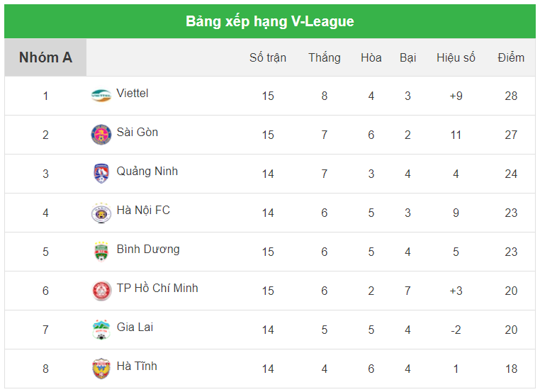Open the Sài Gòn team link

[137, 133]
